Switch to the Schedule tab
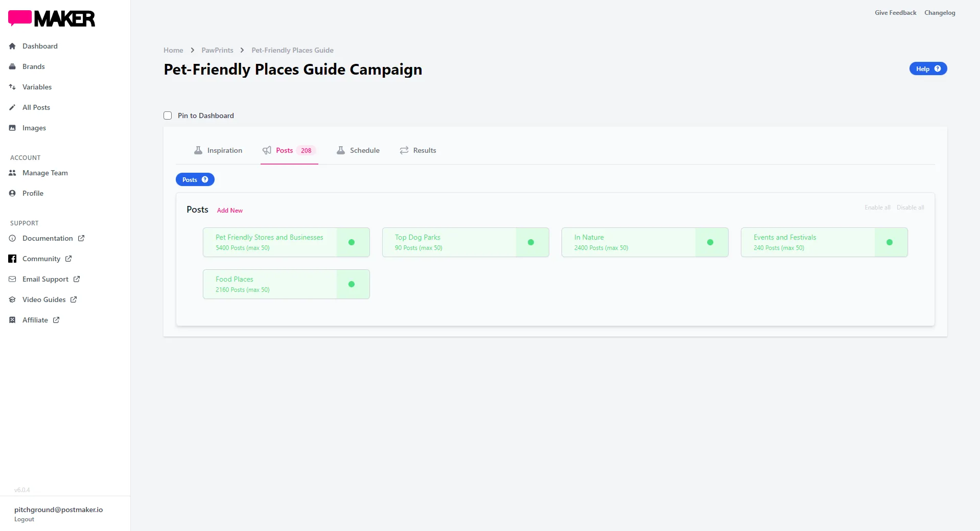Image resolution: width=980 pixels, height=531 pixels. pos(358,150)
